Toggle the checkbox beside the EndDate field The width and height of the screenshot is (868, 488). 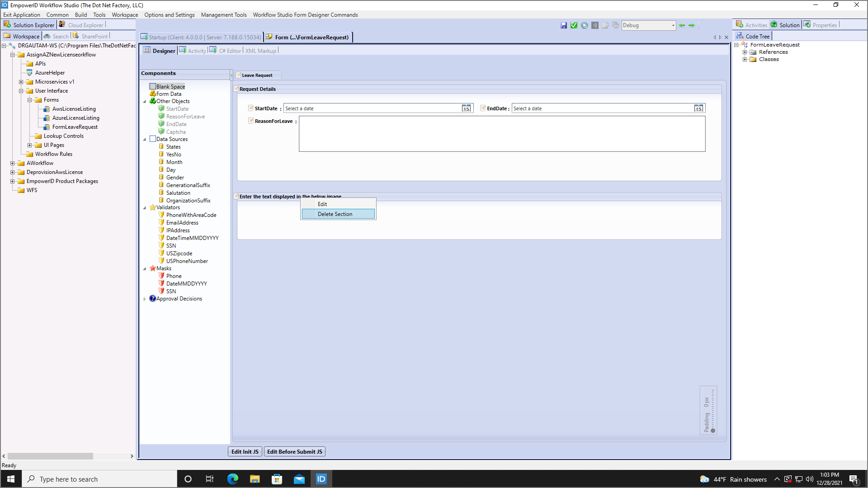pos(483,108)
